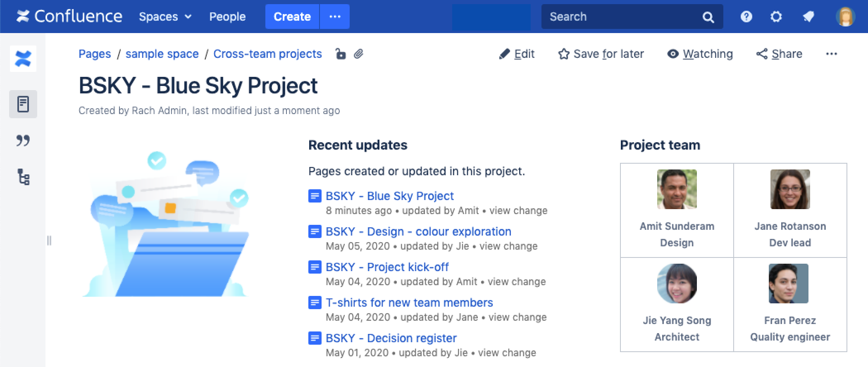Viewport: 868px width, 367px height.
Task: Click the Create button
Action: 292,17
